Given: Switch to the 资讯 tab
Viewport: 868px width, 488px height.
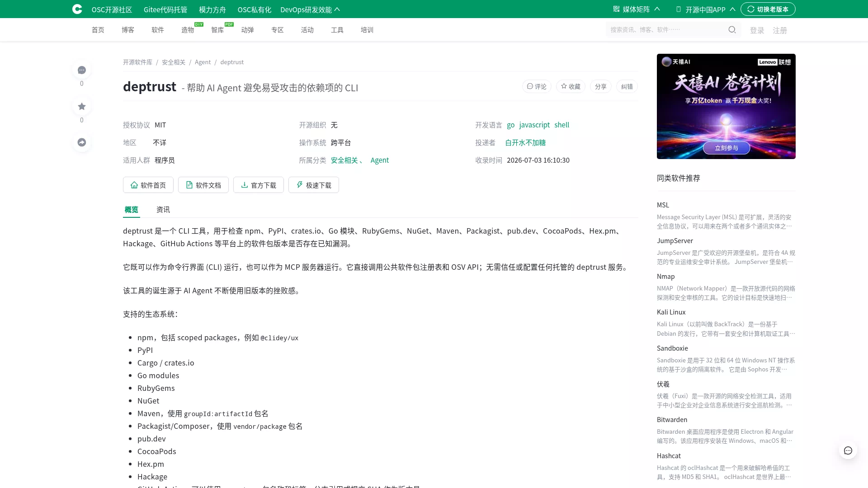Looking at the screenshot, I should [x=163, y=210].
